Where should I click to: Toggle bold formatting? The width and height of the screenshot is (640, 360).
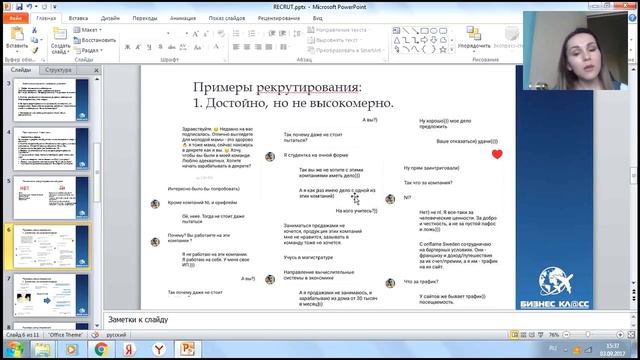point(127,47)
